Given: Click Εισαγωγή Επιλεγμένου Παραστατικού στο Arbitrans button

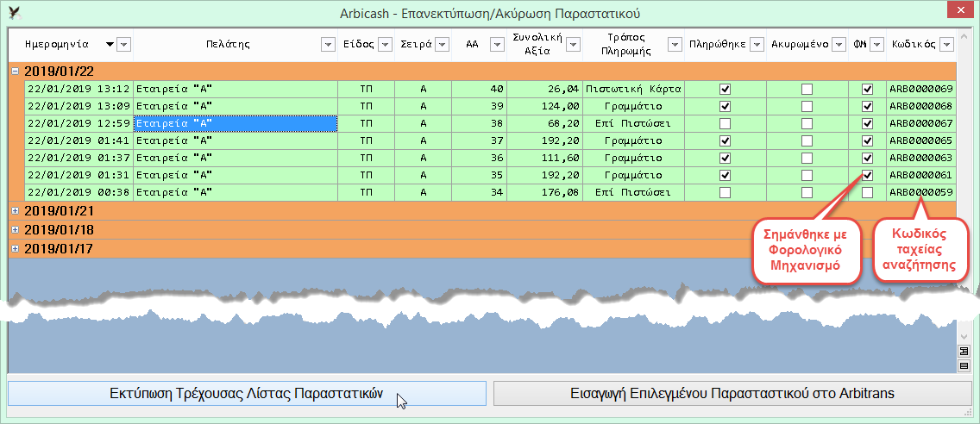Looking at the screenshot, I should (732, 393).
